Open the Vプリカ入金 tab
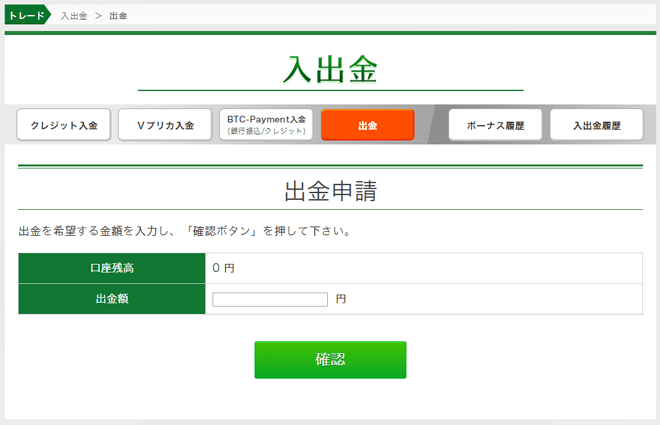The height and width of the screenshot is (425, 660). point(165,125)
